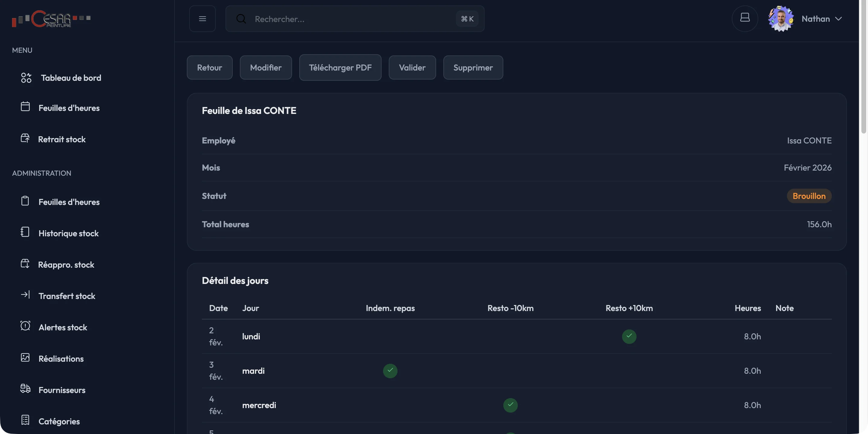Go to Catégories in the administration menu
The width and height of the screenshot is (868, 434).
59,421
